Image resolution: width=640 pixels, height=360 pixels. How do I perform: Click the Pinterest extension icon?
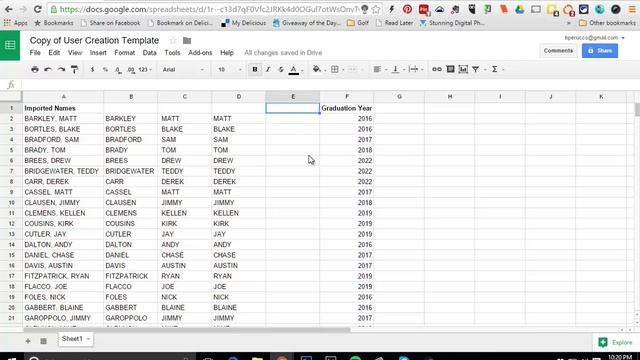pyautogui.click(x=407, y=9)
